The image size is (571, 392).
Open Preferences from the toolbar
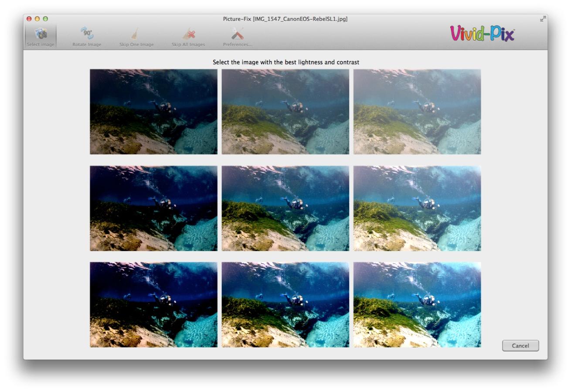pyautogui.click(x=238, y=34)
